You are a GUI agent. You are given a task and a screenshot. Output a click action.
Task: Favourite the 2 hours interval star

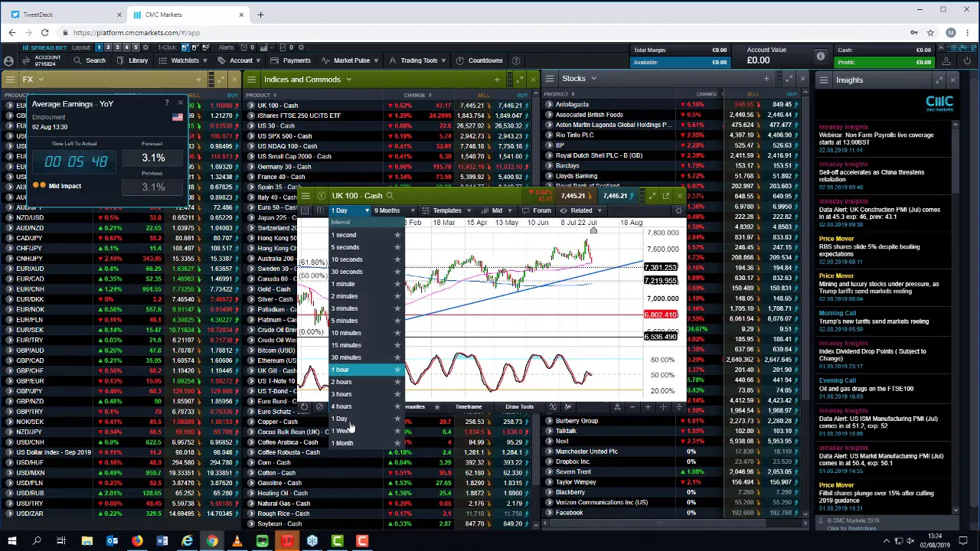pos(397,382)
